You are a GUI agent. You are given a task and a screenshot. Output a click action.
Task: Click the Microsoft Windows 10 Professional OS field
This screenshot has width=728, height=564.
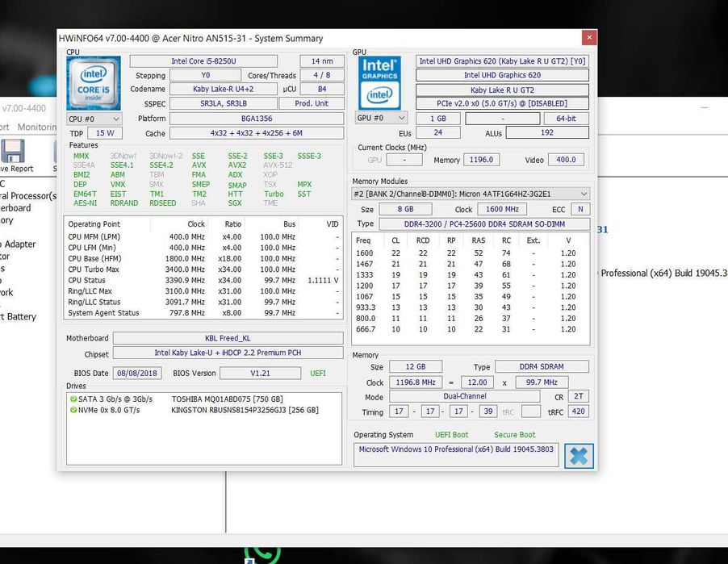pos(456,455)
